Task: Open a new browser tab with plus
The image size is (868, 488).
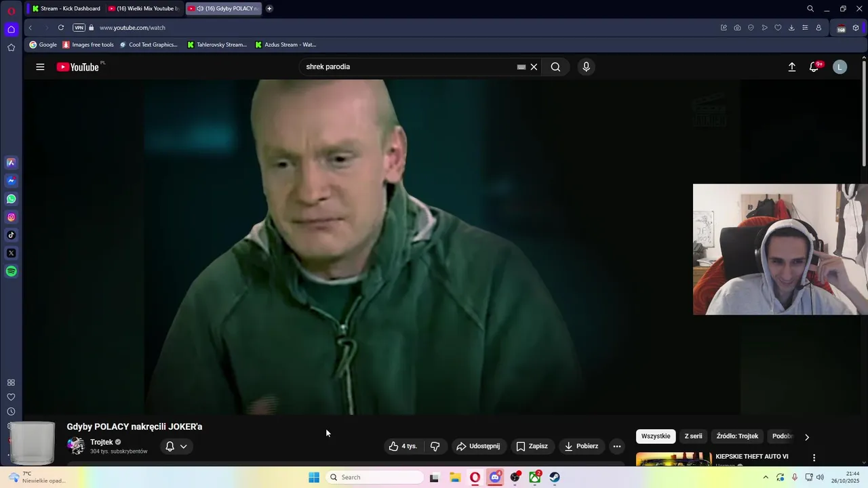Action: pyautogui.click(x=269, y=9)
